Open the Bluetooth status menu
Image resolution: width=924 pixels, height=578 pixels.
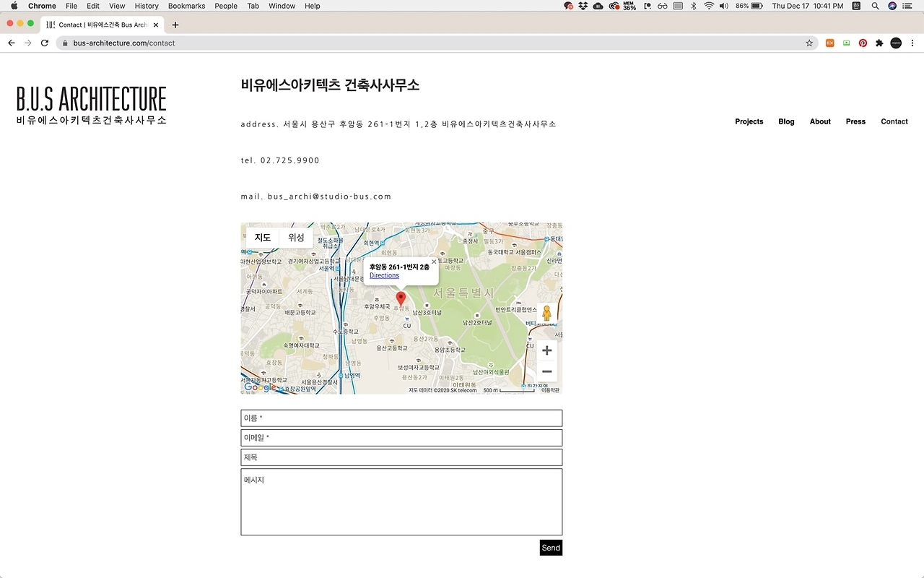693,6
